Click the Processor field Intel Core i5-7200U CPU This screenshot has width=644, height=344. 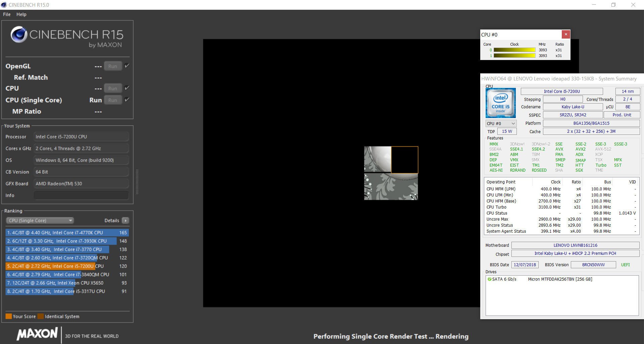click(81, 136)
